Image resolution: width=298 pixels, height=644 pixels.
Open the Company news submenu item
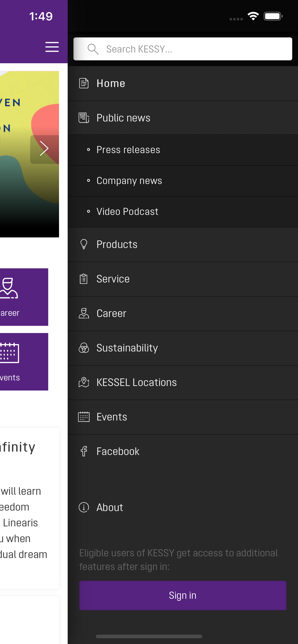[x=183, y=181]
